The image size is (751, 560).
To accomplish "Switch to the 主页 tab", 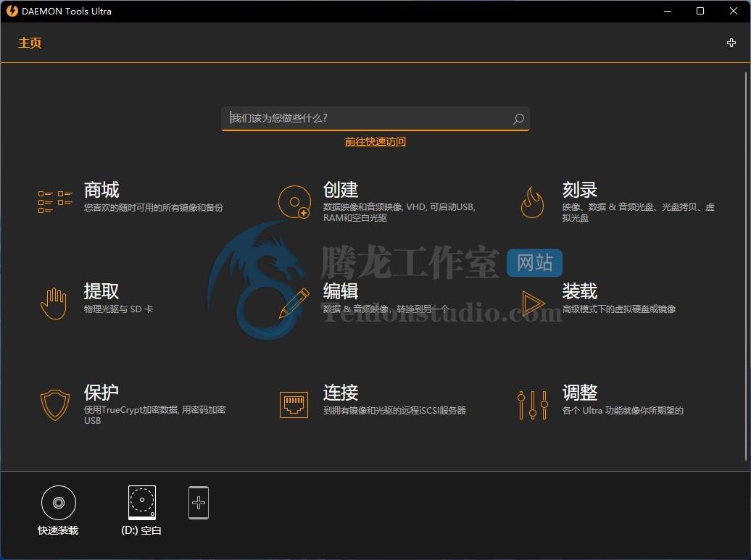I will coord(30,43).
